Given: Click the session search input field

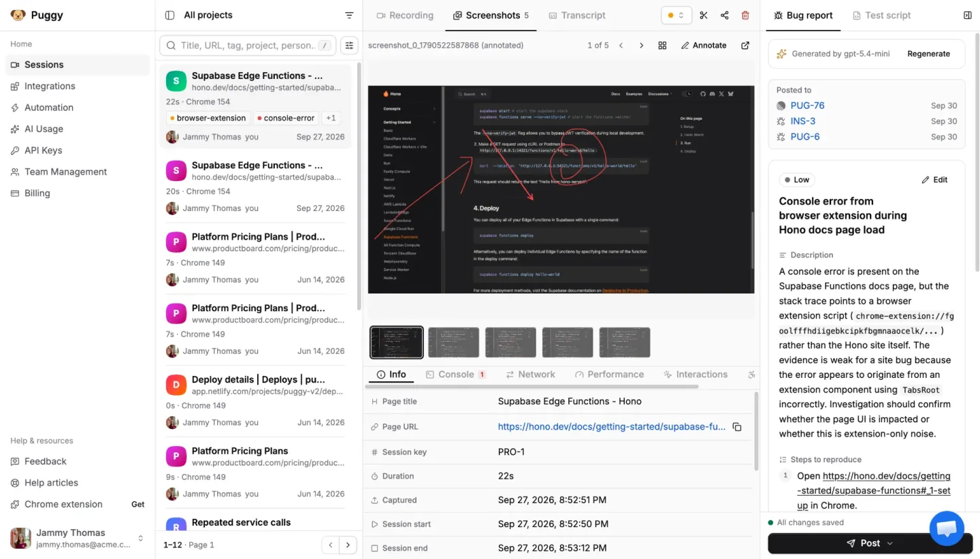Looking at the screenshot, I should [x=248, y=46].
